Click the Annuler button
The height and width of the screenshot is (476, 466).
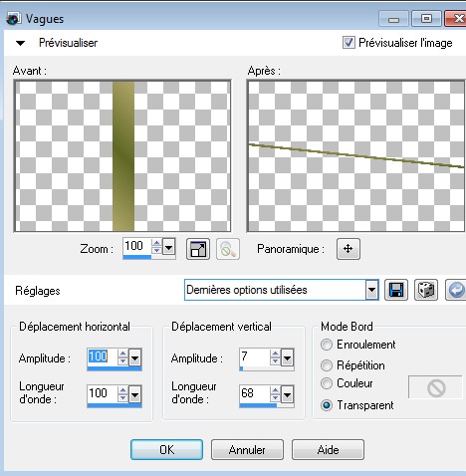(247, 450)
